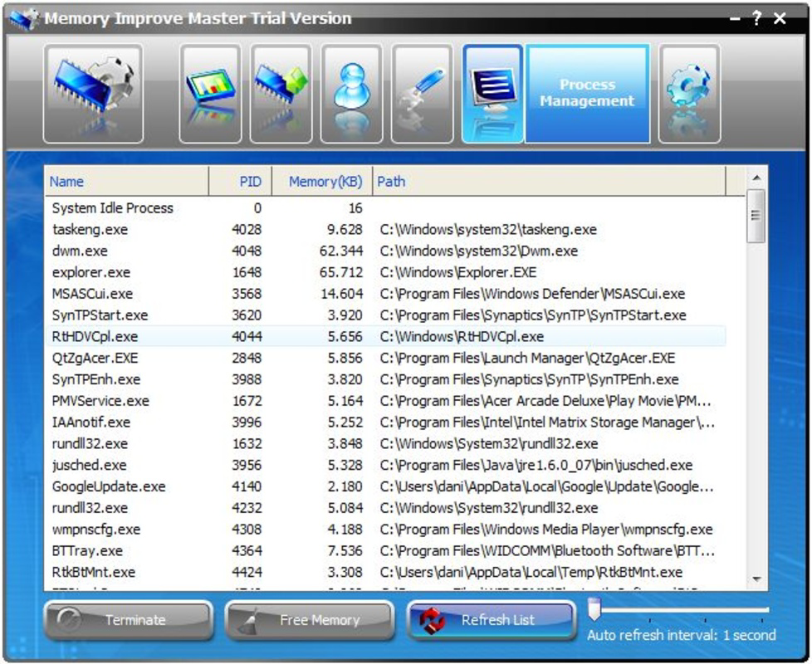Adjust the auto refresh interval slider handle

click(x=594, y=610)
